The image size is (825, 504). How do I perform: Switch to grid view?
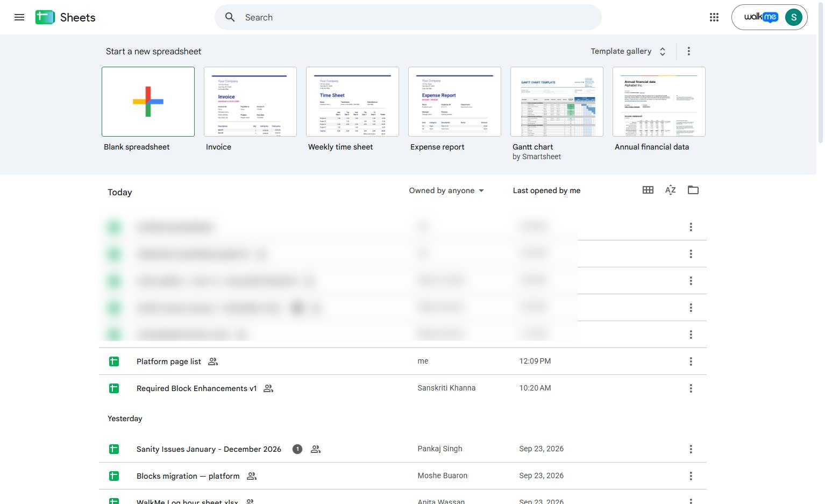[x=648, y=190]
